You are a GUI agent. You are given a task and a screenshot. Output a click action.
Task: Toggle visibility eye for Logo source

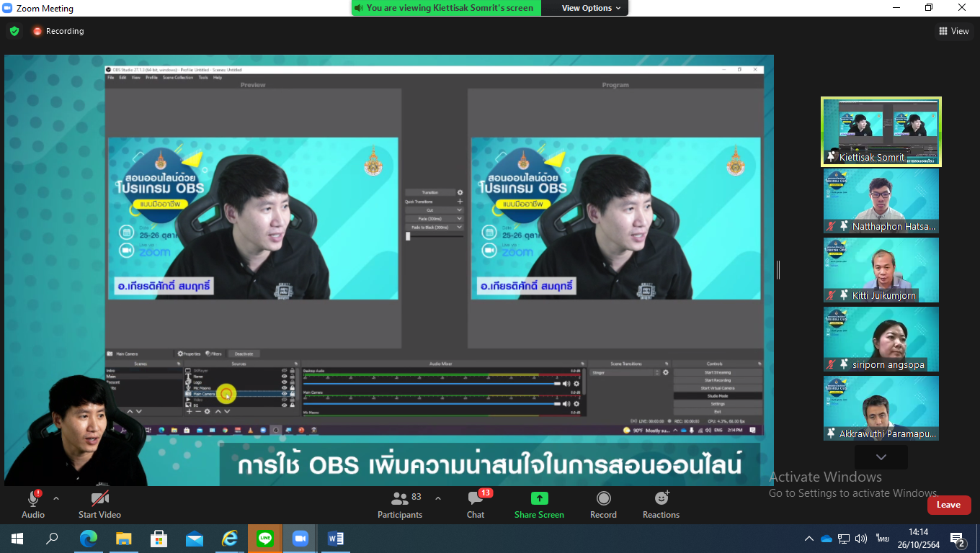pyautogui.click(x=284, y=382)
